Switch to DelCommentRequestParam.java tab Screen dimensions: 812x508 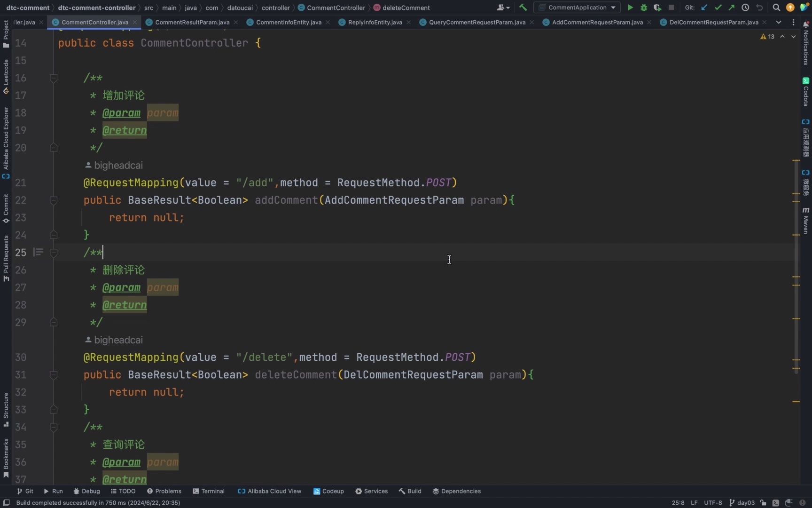pyautogui.click(x=714, y=22)
